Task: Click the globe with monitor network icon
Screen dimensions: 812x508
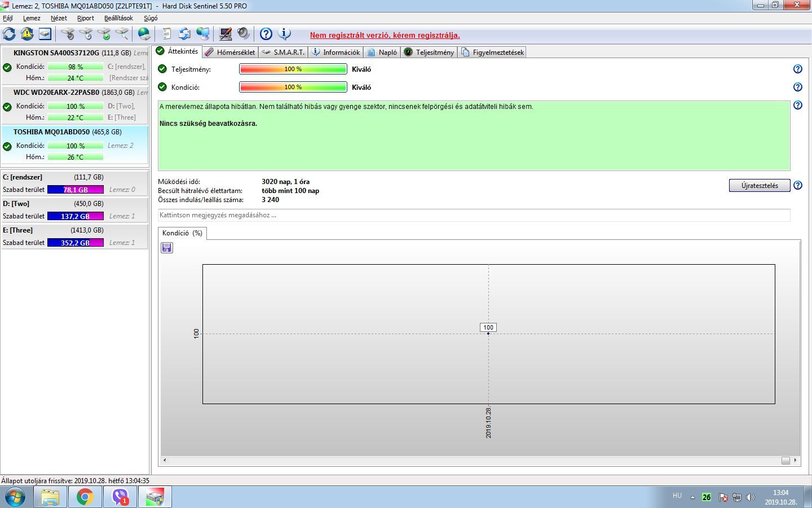Action: point(203,34)
